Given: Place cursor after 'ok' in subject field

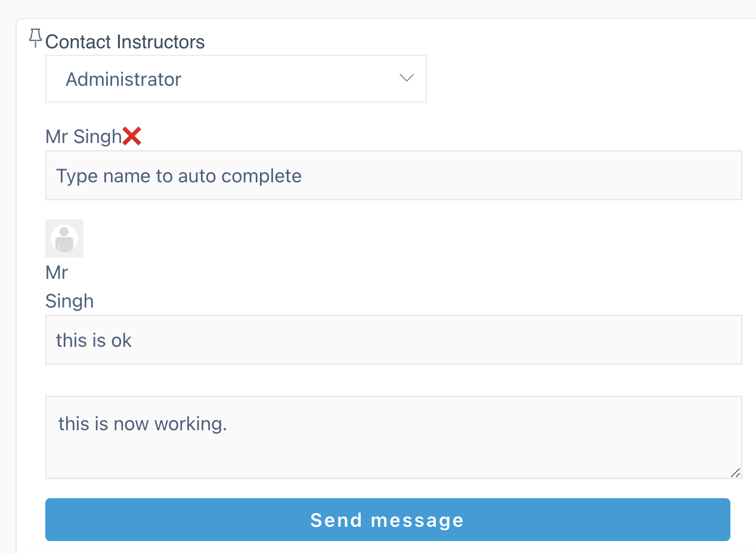Looking at the screenshot, I should (134, 340).
